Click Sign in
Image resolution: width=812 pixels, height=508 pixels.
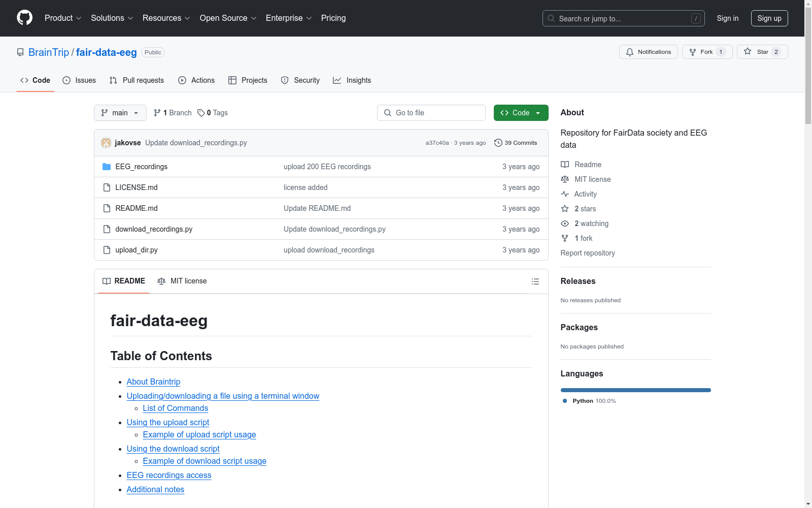pos(728,18)
